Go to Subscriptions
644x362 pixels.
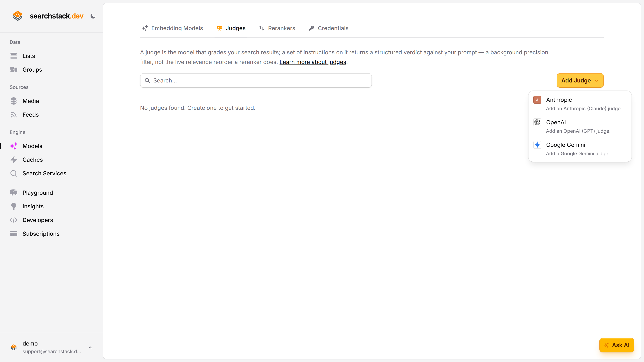coord(41,234)
